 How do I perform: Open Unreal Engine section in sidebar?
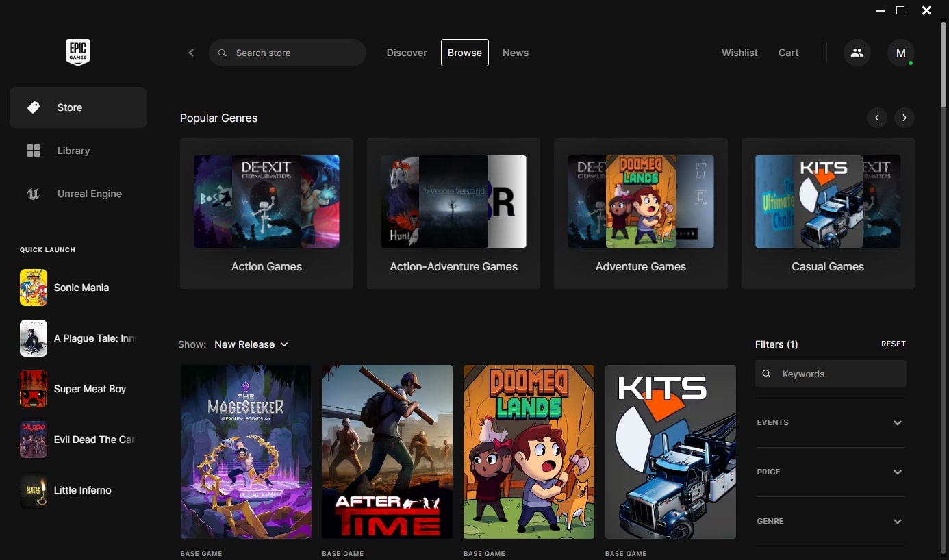tap(78, 194)
